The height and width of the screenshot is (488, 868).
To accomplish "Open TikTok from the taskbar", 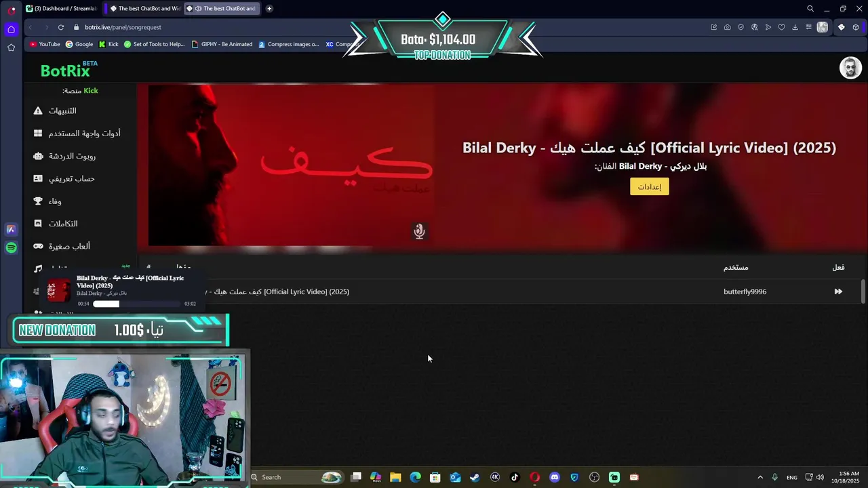I will pos(515,477).
